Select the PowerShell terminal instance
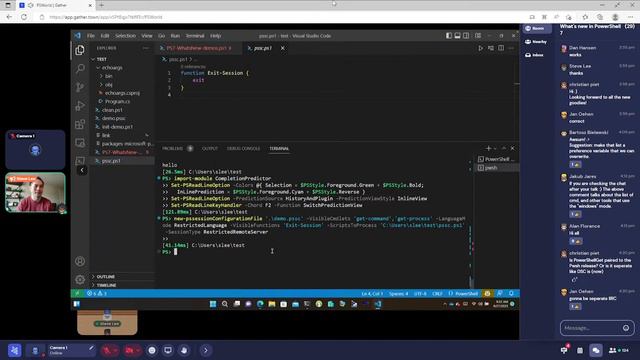The width and height of the screenshot is (640, 360). click(x=496, y=159)
